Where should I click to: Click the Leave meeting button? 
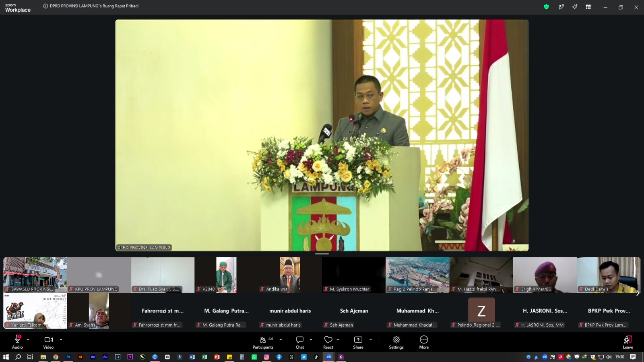628,342
